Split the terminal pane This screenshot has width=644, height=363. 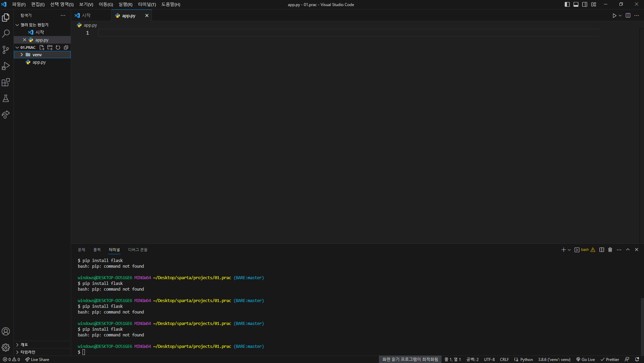(602, 250)
